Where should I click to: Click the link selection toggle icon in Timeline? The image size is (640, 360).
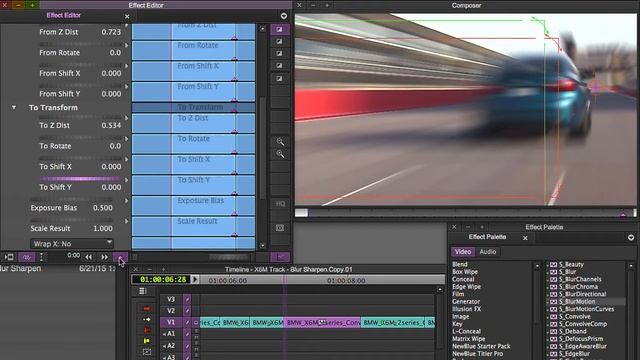[x=147, y=351]
